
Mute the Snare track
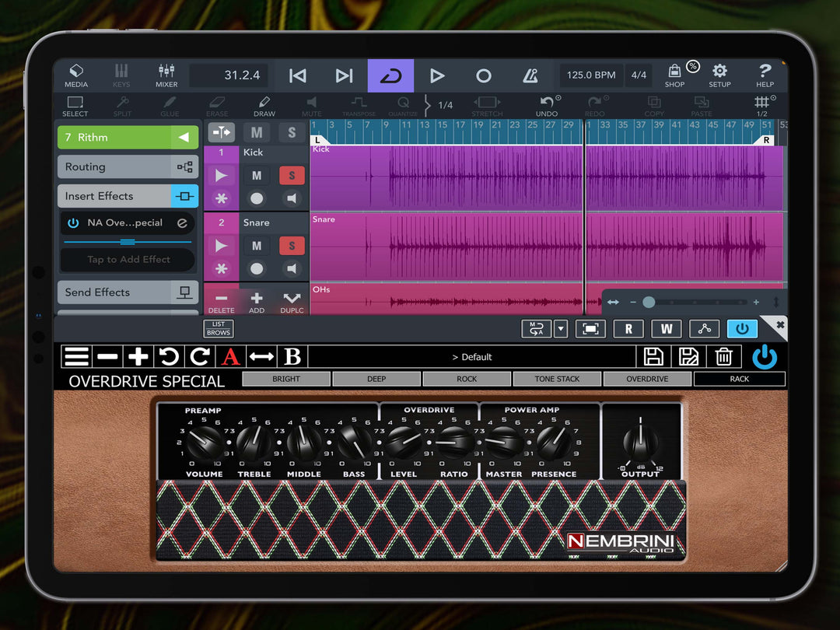pyautogui.click(x=256, y=246)
